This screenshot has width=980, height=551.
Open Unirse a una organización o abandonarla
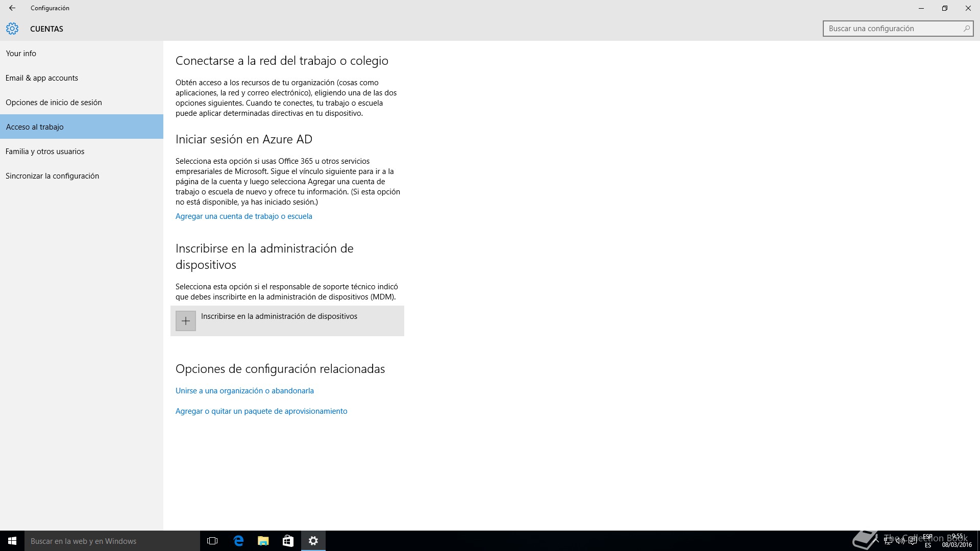click(244, 391)
